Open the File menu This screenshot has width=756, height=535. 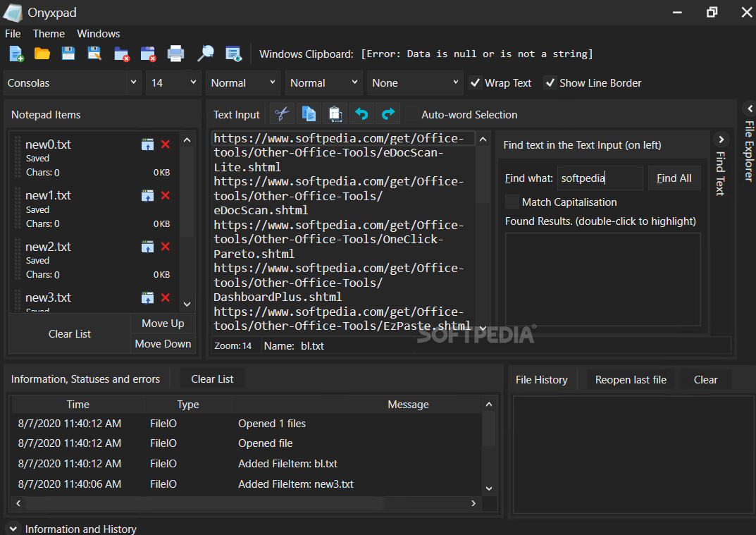click(x=13, y=34)
